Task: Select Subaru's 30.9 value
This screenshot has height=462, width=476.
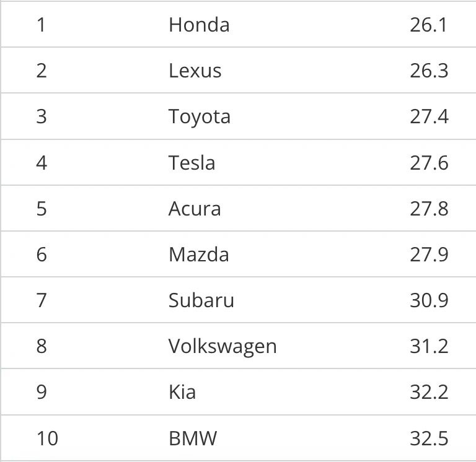Action: pyautogui.click(x=428, y=300)
